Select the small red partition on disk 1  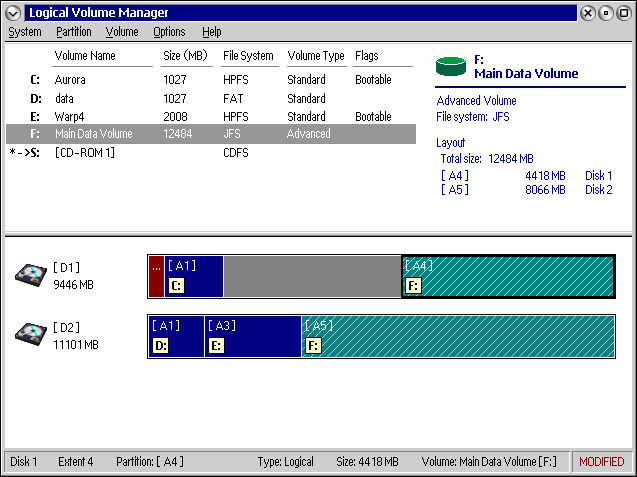point(156,276)
